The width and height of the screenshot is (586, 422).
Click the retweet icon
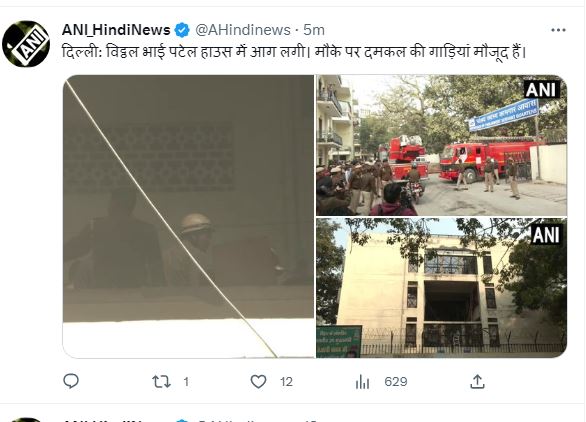(161, 382)
